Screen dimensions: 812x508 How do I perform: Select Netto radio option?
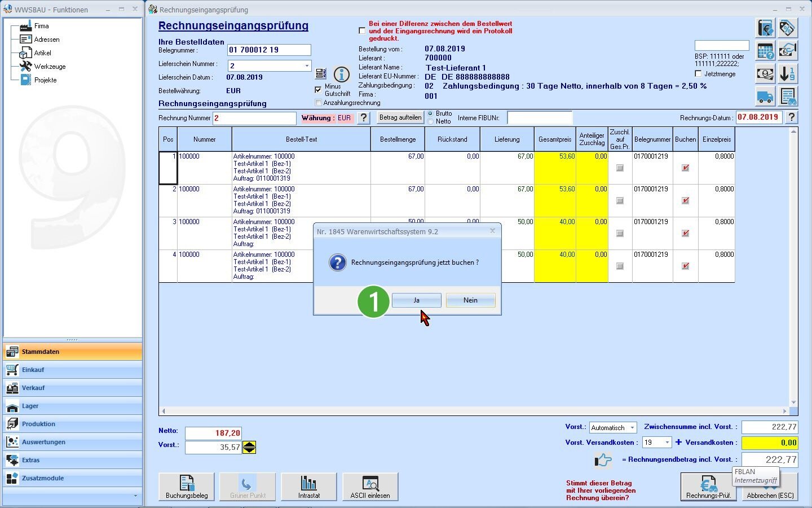(431, 121)
